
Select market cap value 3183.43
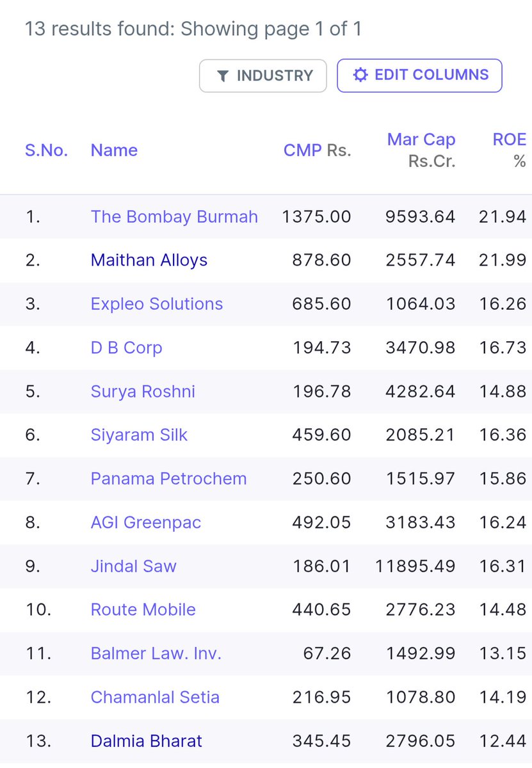pos(421,522)
